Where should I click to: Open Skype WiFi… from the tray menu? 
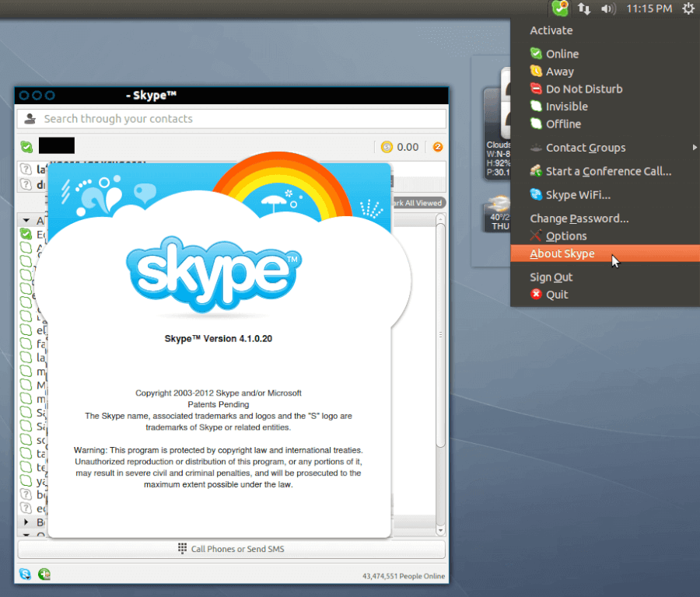click(x=605, y=195)
